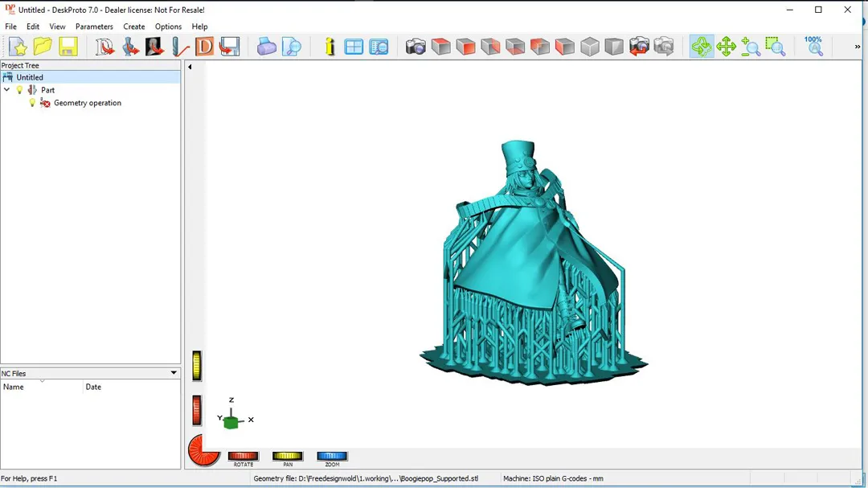Open the NC Files dropdown arrow

[x=174, y=373]
